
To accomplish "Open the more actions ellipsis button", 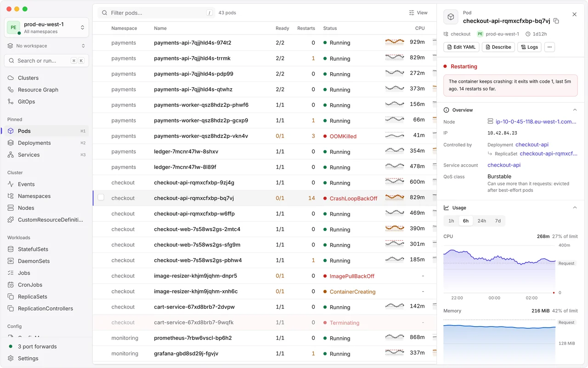I will (549, 47).
